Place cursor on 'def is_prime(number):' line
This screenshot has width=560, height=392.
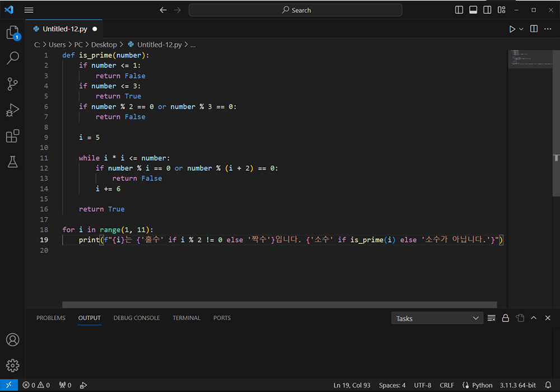[106, 55]
